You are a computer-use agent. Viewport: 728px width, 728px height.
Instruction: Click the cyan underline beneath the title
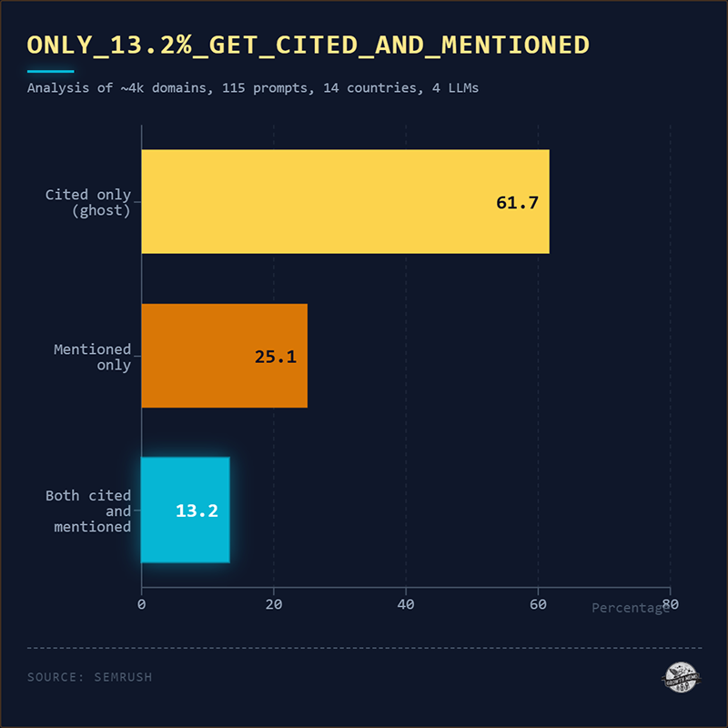point(50,70)
